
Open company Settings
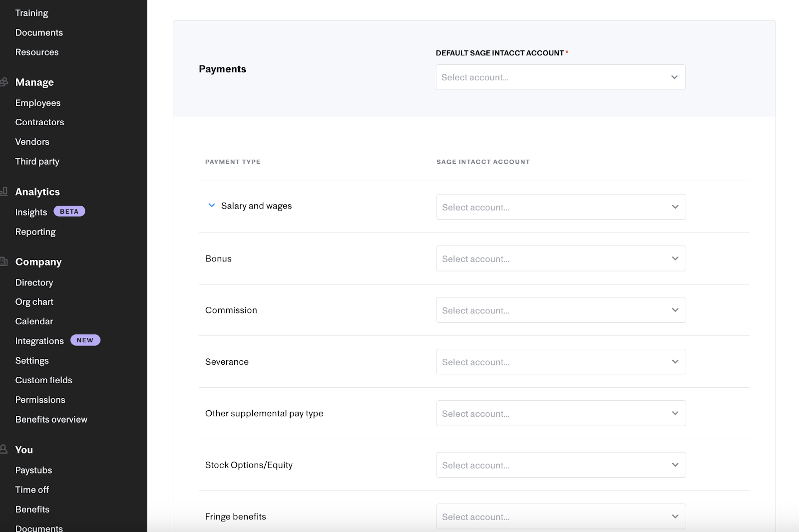point(32,360)
